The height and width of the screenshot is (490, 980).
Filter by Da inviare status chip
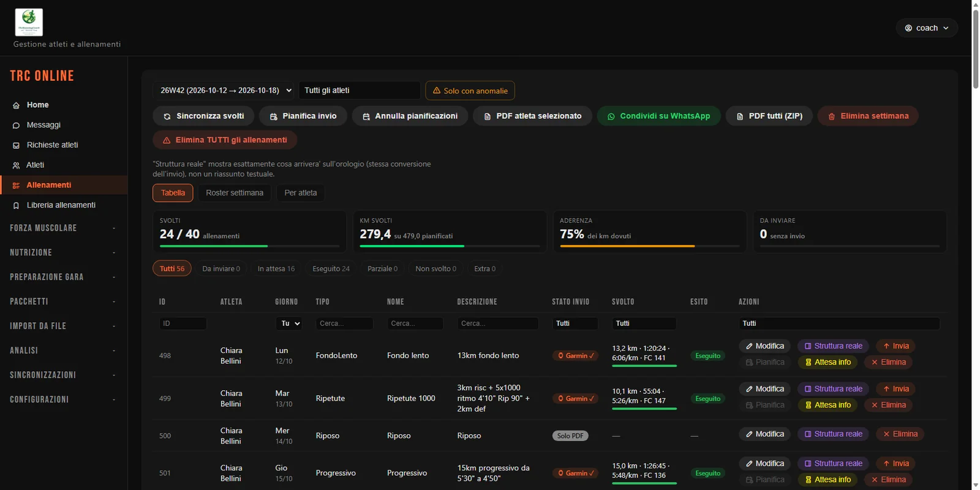[x=221, y=269]
